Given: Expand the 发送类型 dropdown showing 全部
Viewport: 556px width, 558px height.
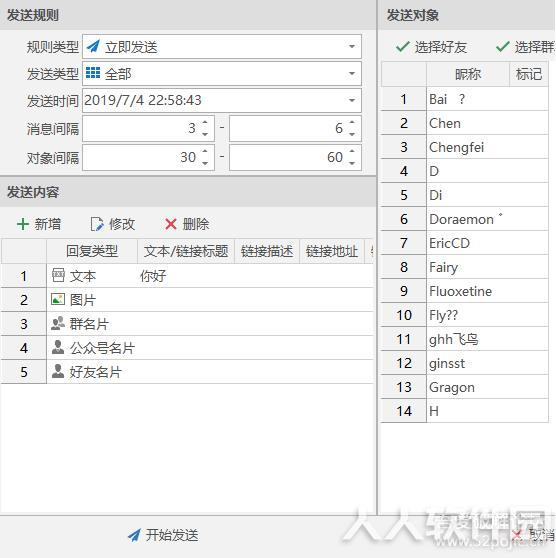Looking at the screenshot, I should pyautogui.click(x=222, y=74).
